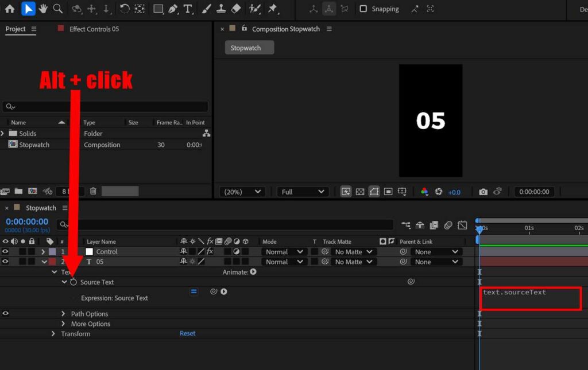Open the Graph Editor
Screen dimensions: 588x370
[462, 225]
